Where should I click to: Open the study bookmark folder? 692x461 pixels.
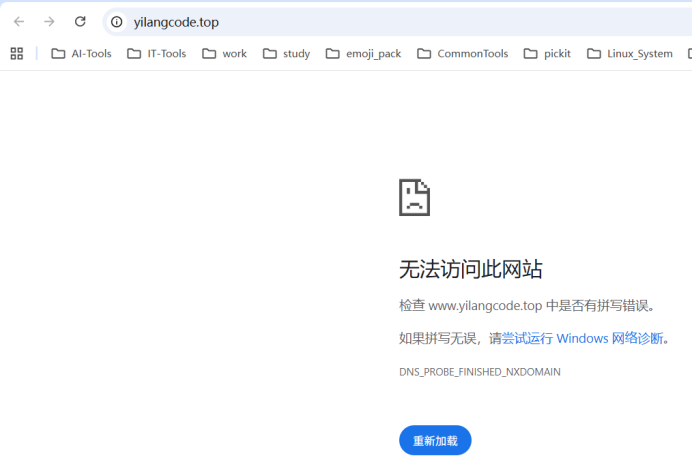tap(286, 53)
